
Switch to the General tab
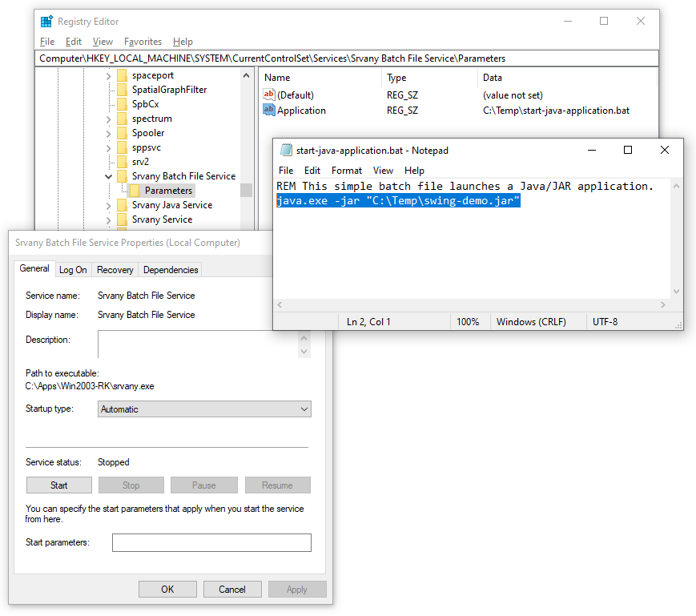tap(34, 268)
